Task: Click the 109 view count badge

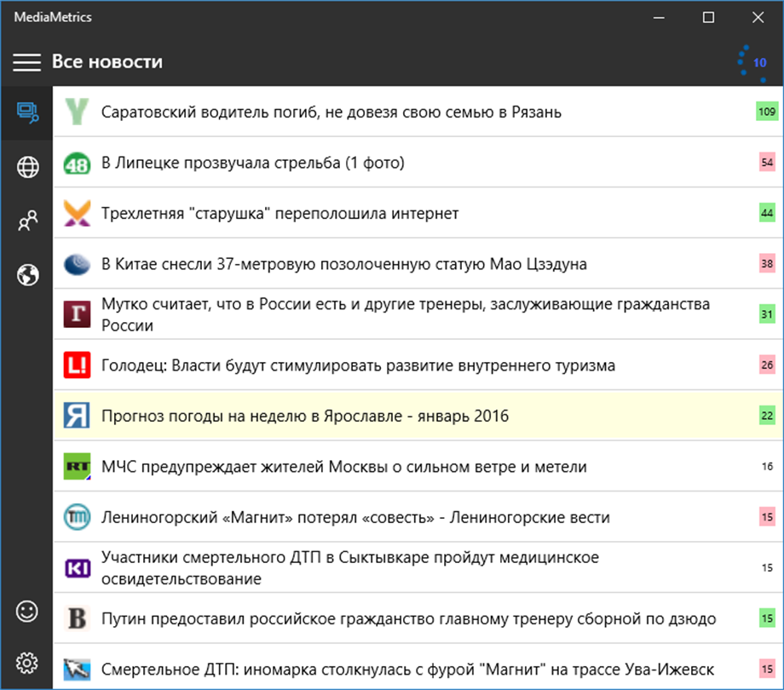Action: point(767,112)
